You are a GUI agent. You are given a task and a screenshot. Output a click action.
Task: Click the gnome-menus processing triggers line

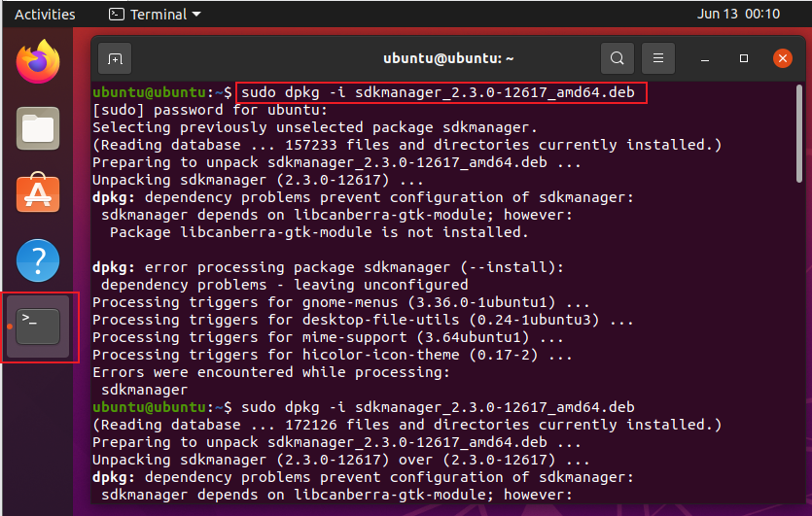point(340,302)
